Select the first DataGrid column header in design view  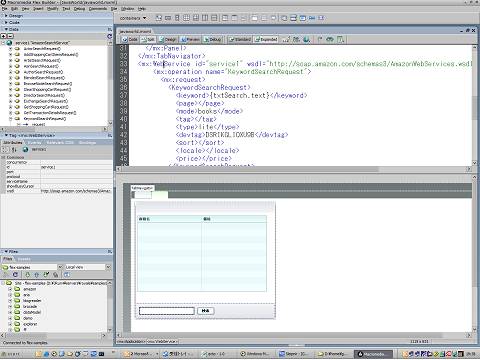[x=170, y=219]
